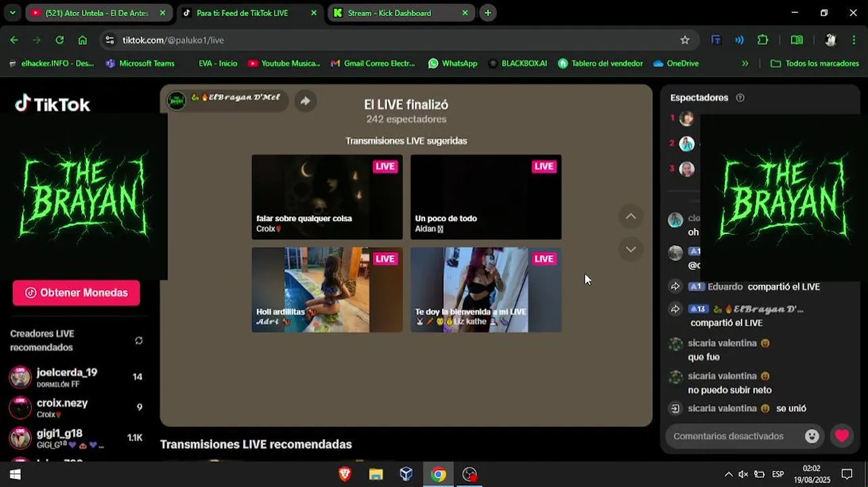Open Espectadores help question icon
This screenshot has width=868, height=487.
(740, 97)
